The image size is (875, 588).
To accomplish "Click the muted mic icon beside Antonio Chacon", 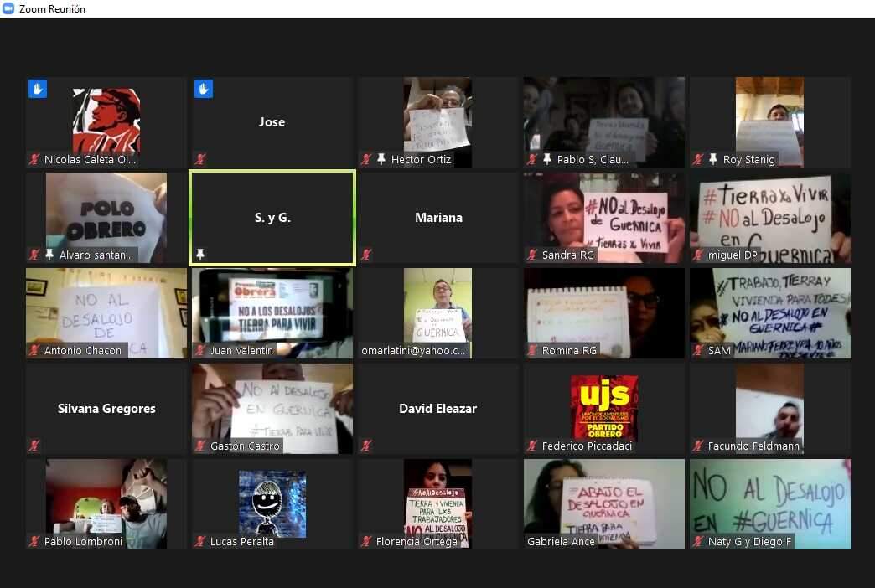I will [x=34, y=350].
